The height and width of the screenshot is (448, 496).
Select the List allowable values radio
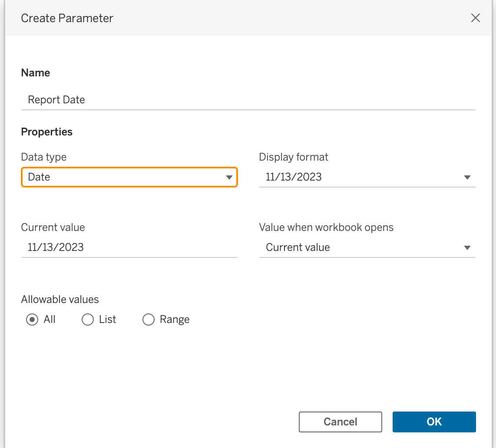88,320
